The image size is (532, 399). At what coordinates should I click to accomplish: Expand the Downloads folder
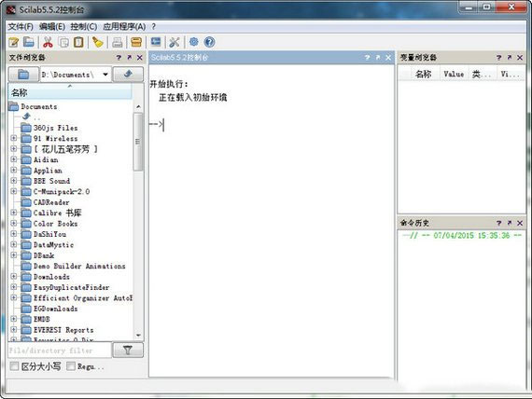[x=14, y=277]
